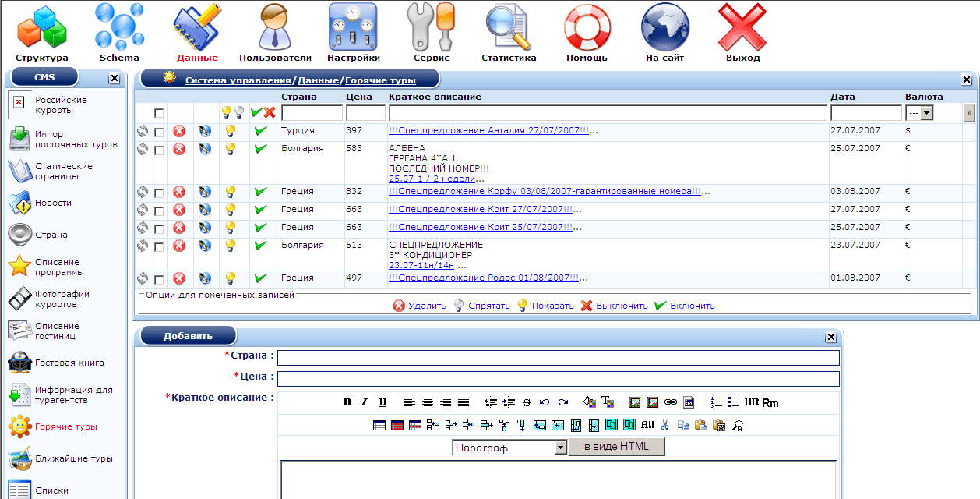Click the red delete icon in the Турция row
The image size is (980, 499).
(x=179, y=131)
